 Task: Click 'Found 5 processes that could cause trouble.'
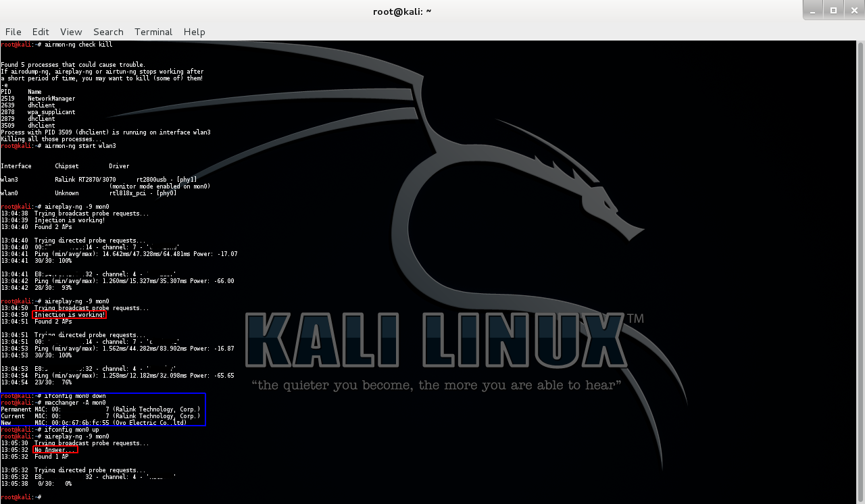click(x=73, y=65)
